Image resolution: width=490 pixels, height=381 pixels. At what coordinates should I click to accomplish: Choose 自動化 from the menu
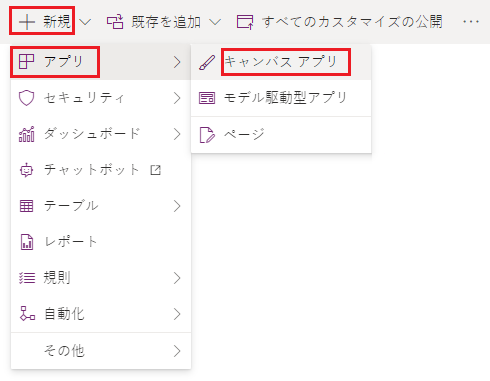pos(101,314)
